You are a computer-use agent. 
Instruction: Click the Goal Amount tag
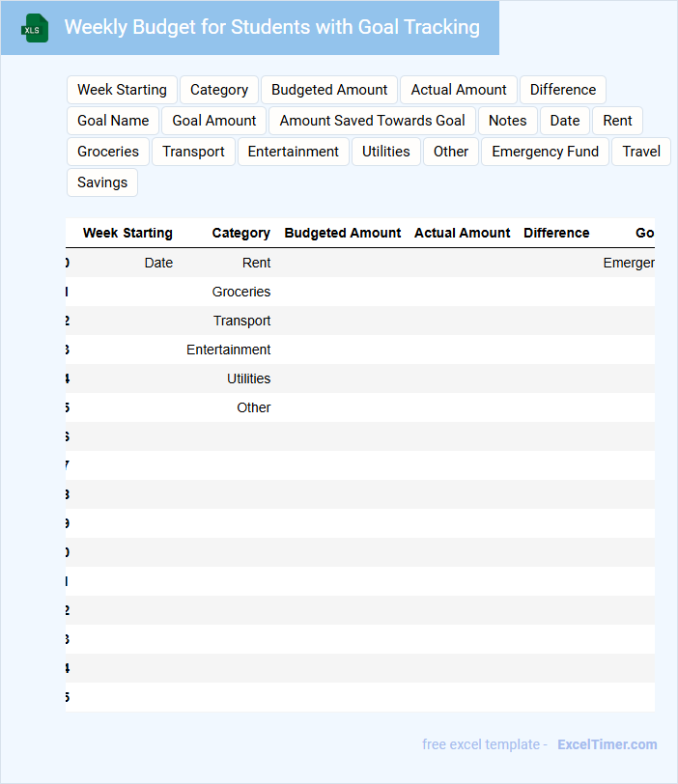(x=214, y=121)
